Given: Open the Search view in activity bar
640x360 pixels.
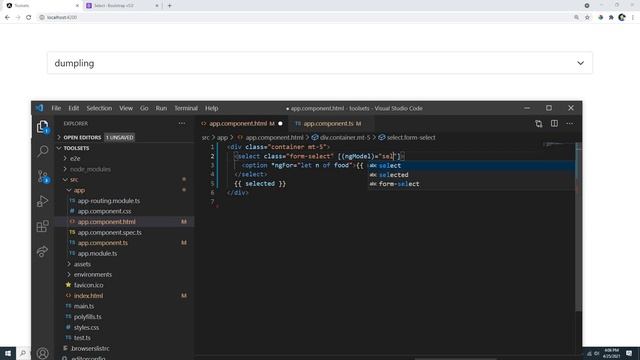Looking at the screenshot, I should coord(42,151).
